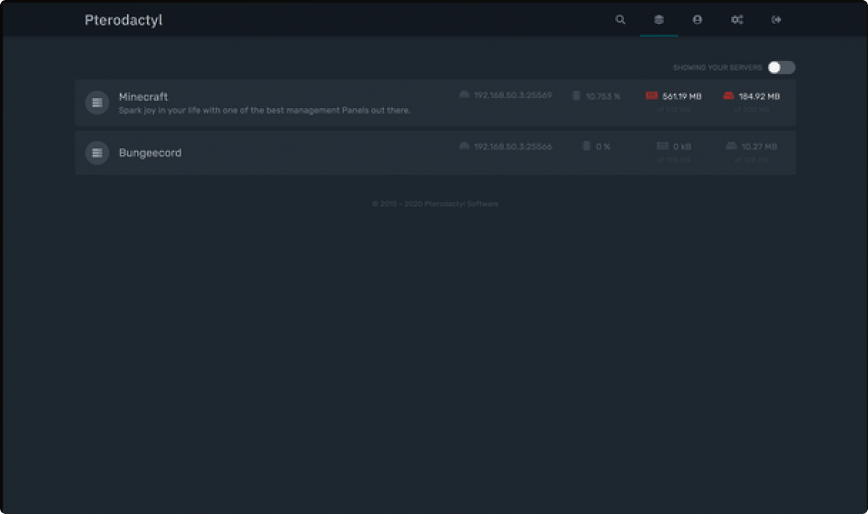The height and width of the screenshot is (514, 868).
Task: Open the Minecraft server name link
Action: pyautogui.click(x=143, y=97)
